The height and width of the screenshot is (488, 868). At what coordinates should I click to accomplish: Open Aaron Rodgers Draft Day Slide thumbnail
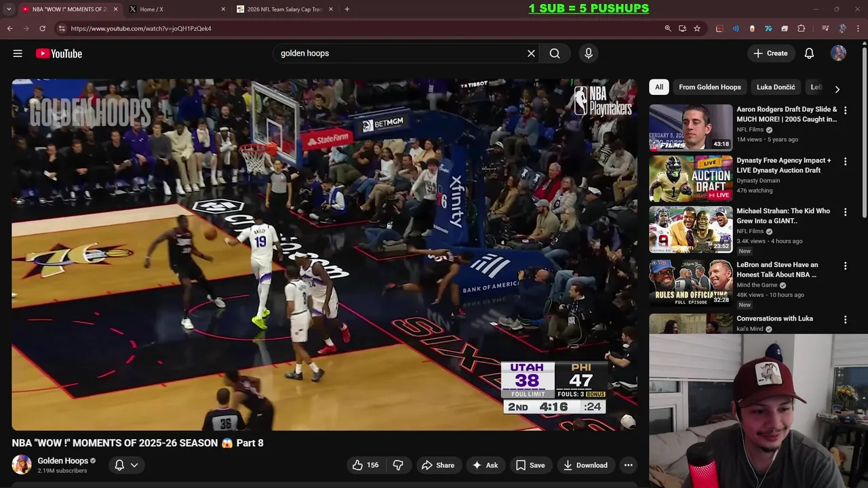[x=691, y=127]
